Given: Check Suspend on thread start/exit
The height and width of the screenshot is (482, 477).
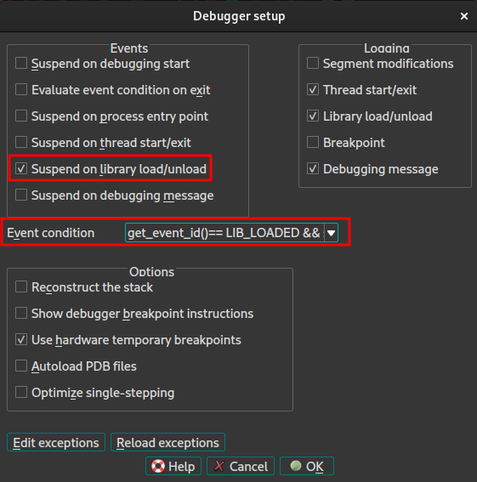Looking at the screenshot, I should tap(21, 142).
